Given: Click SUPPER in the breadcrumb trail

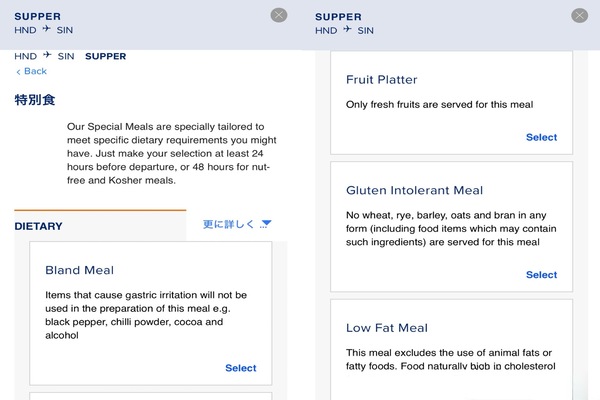Looking at the screenshot, I should coord(106,56).
